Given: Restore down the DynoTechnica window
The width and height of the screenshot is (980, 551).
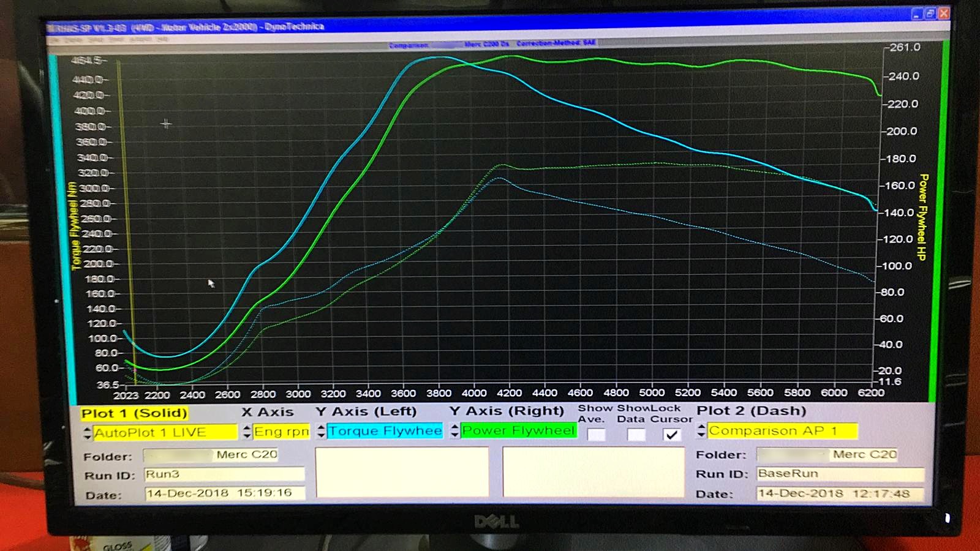Looking at the screenshot, I should (x=930, y=13).
